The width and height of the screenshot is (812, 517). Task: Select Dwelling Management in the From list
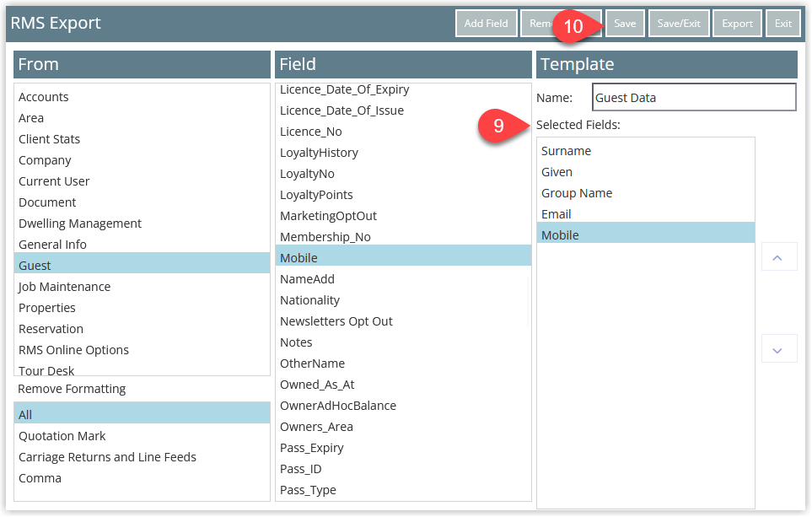(x=142, y=223)
